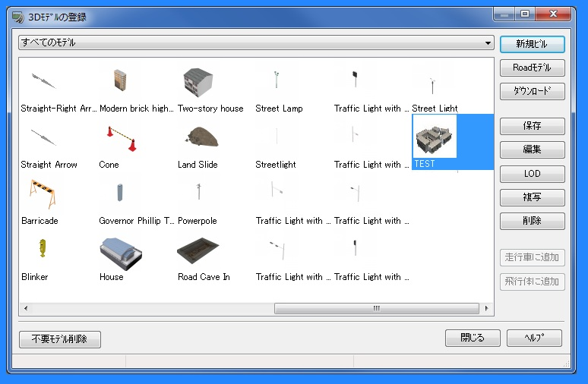The image size is (588, 384).
Task: Maximize the 3D model registration window
Action: click(x=525, y=14)
